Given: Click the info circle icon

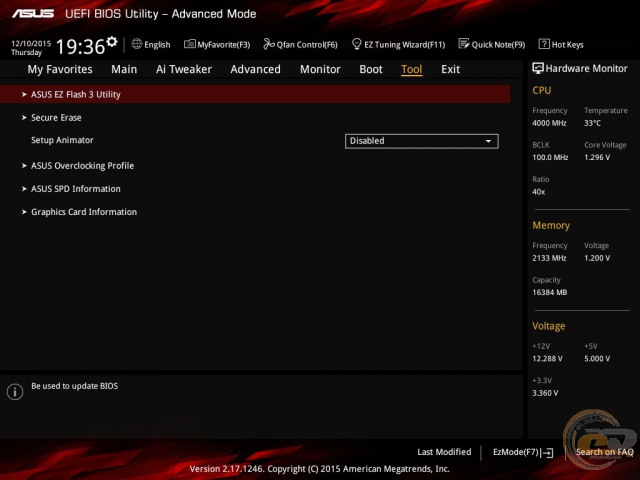Looking at the screenshot, I should pyautogui.click(x=15, y=392).
